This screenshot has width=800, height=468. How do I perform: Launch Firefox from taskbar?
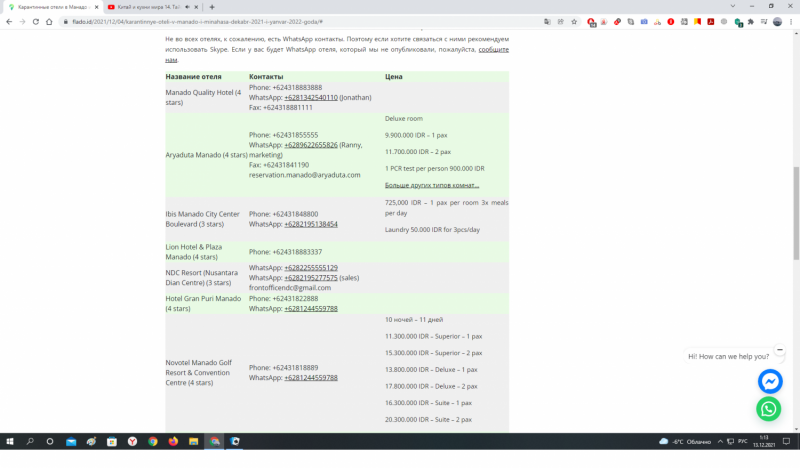click(173, 441)
